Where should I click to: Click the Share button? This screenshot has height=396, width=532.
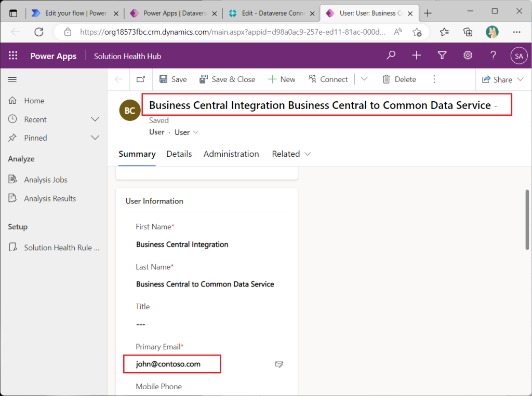tap(497, 80)
